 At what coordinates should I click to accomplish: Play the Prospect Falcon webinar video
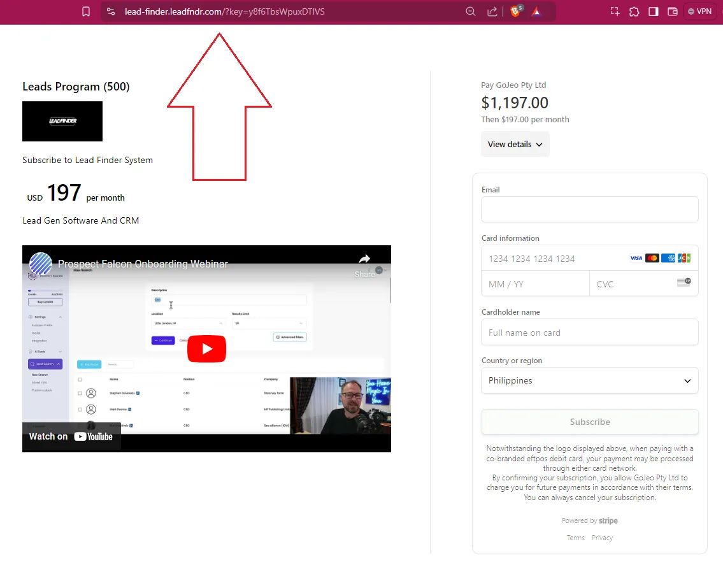206,348
